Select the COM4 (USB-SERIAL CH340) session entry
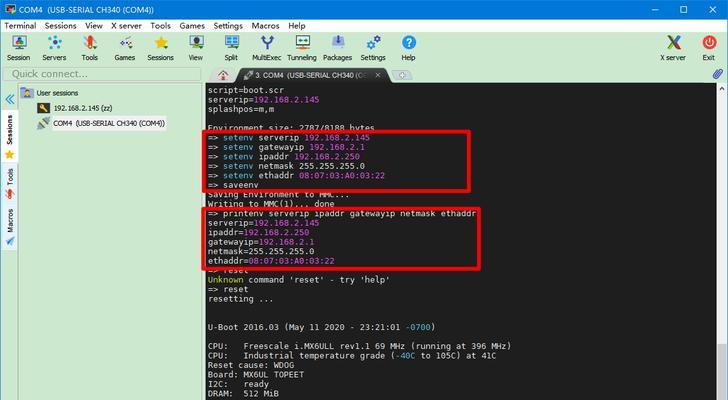Image resolution: width=728 pixels, height=400 pixels. coord(109,123)
